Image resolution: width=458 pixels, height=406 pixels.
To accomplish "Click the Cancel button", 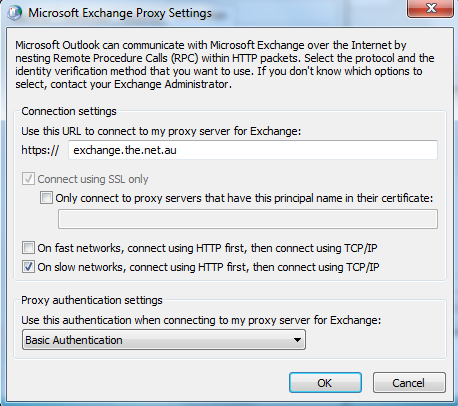I will (409, 383).
